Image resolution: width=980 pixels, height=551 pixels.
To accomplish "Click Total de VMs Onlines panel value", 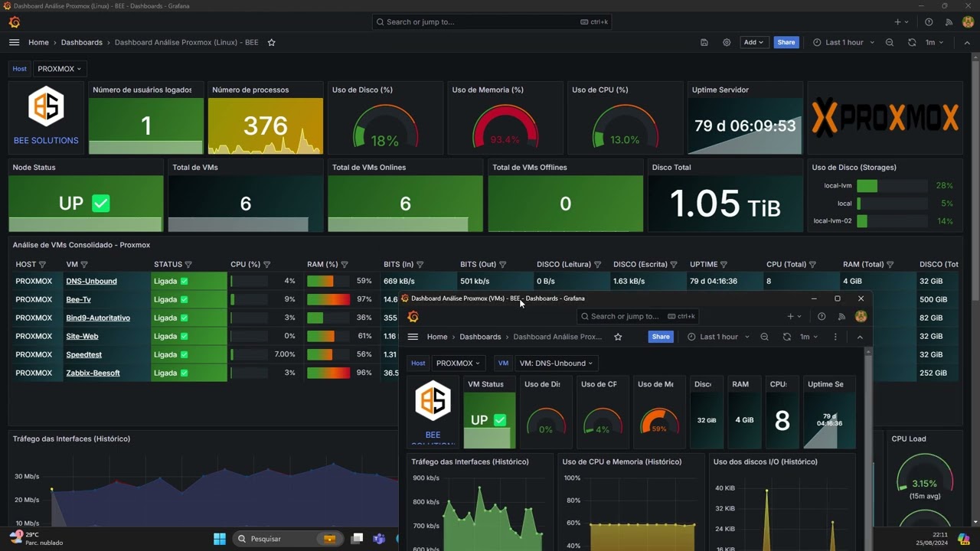I will click(x=405, y=204).
